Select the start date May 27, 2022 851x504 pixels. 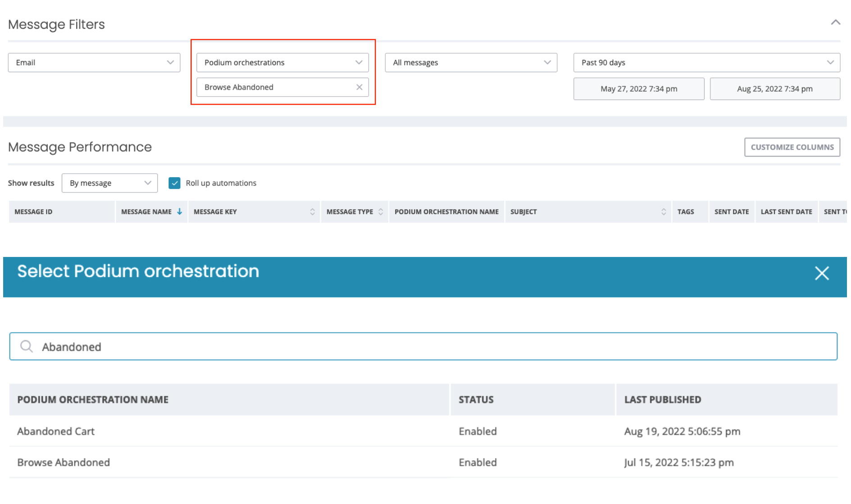[x=638, y=89]
